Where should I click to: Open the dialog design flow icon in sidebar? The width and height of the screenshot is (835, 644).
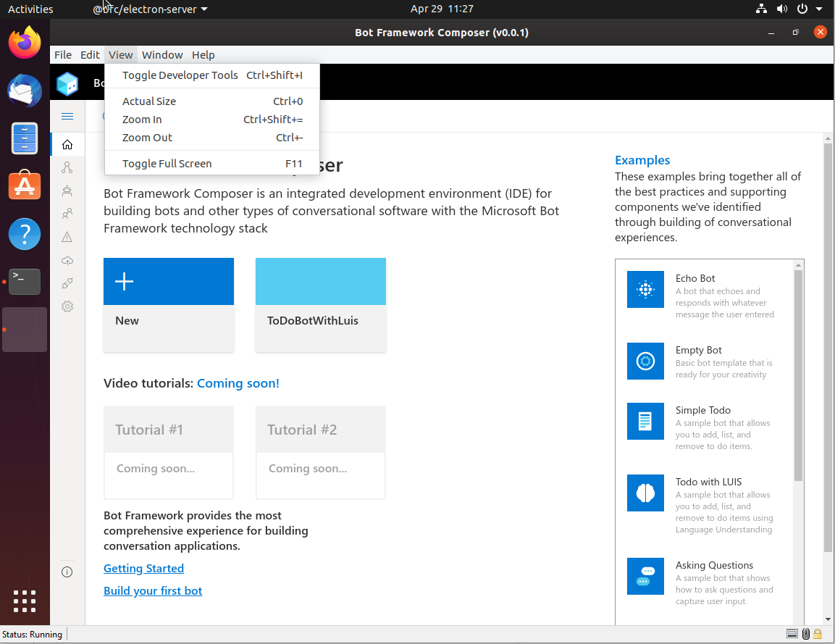tap(67, 167)
